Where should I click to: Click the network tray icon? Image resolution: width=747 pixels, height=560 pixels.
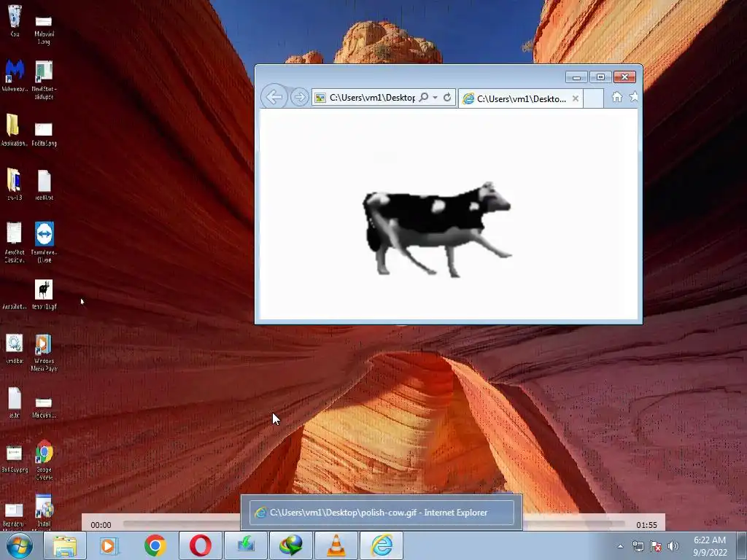click(x=638, y=546)
